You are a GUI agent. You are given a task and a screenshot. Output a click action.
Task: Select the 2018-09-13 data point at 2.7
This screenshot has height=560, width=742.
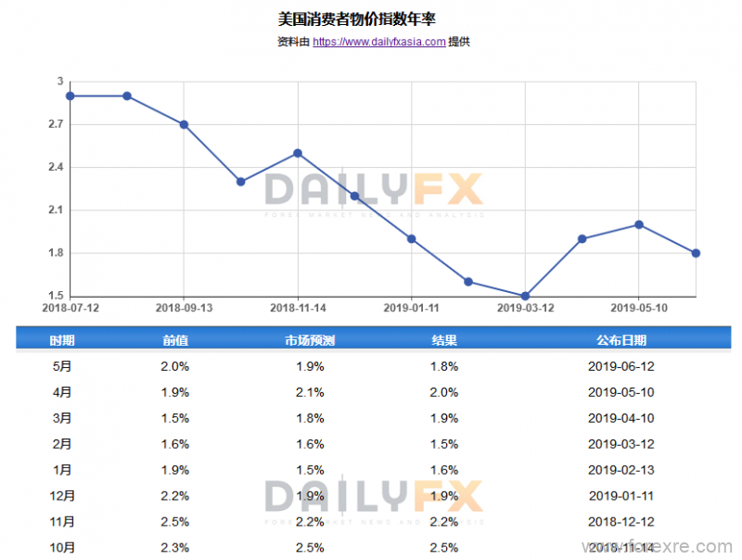(184, 125)
